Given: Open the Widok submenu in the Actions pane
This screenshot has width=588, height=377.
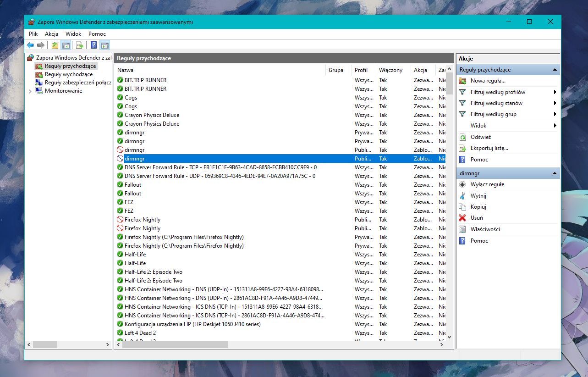Looking at the screenshot, I should pyautogui.click(x=508, y=126).
